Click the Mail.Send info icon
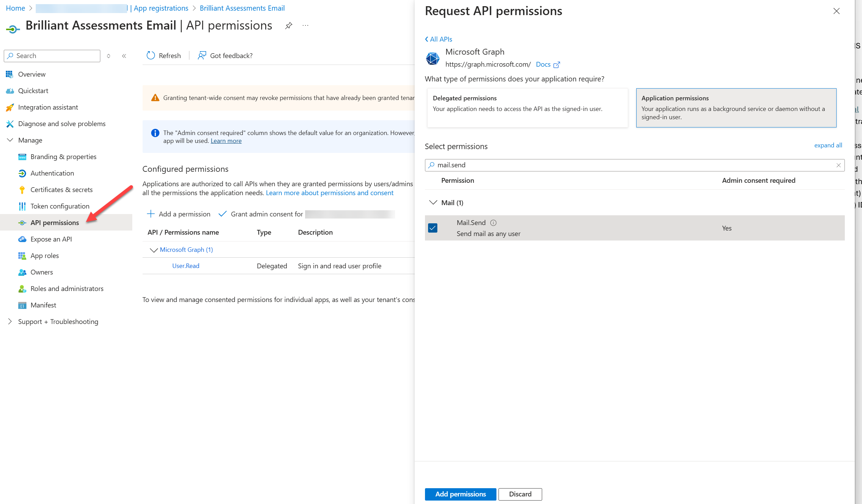Image resolution: width=862 pixels, height=504 pixels. pyautogui.click(x=493, y=223)
